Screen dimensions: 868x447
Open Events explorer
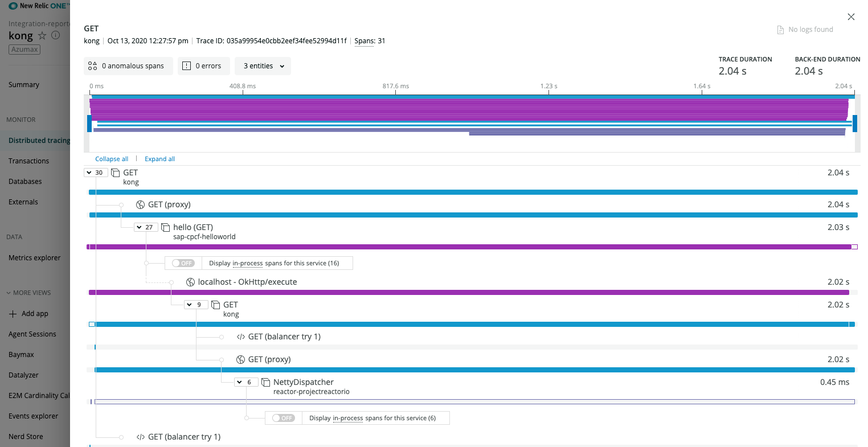pyautogui.click(x=34, y=416)
